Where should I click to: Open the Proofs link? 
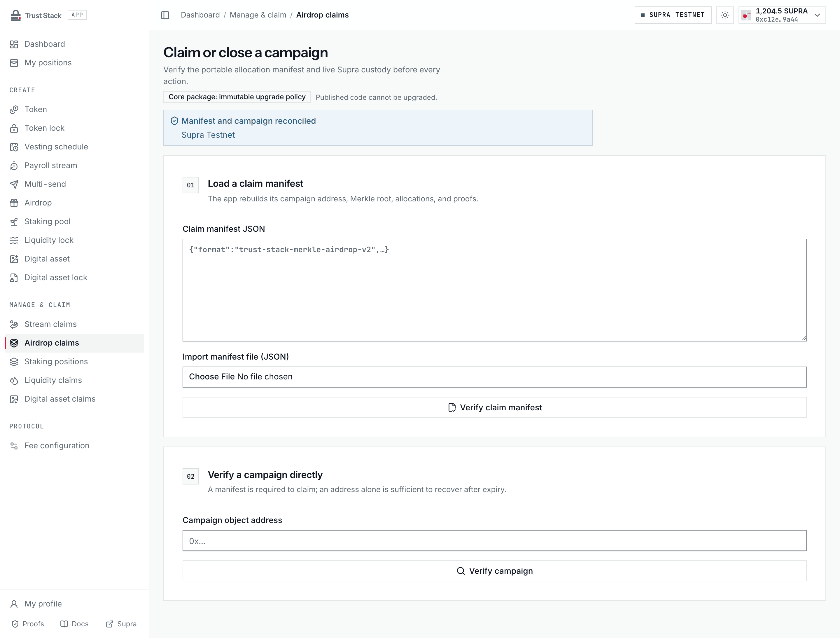click(28, 624)
